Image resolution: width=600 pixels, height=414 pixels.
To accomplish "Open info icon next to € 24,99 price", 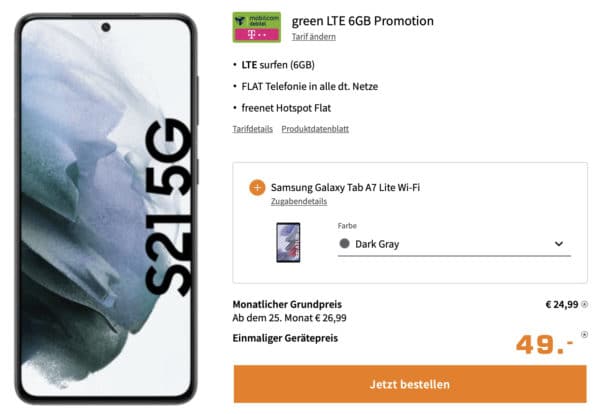I will 584,304.
